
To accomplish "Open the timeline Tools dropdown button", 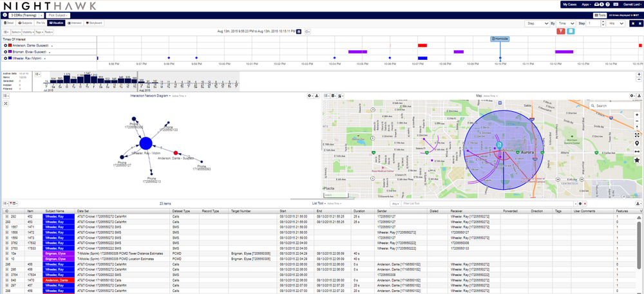I will (49, 32).
